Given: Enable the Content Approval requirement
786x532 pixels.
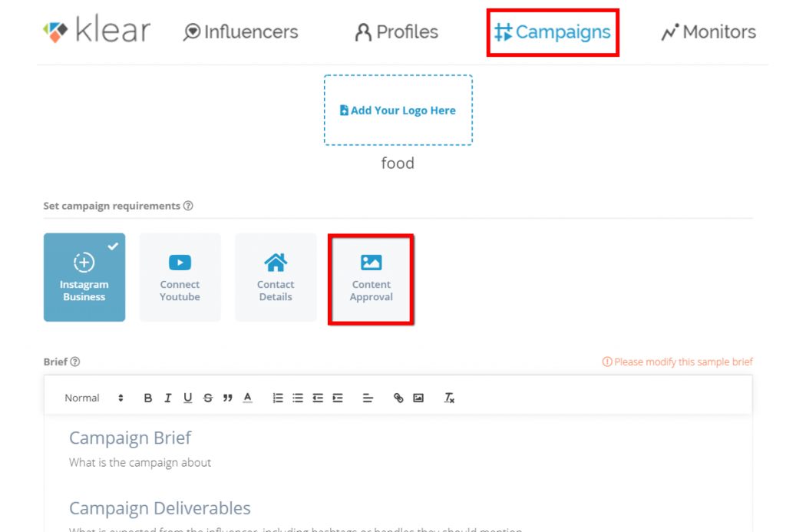Looking at the screenshot, I should 372,279.
